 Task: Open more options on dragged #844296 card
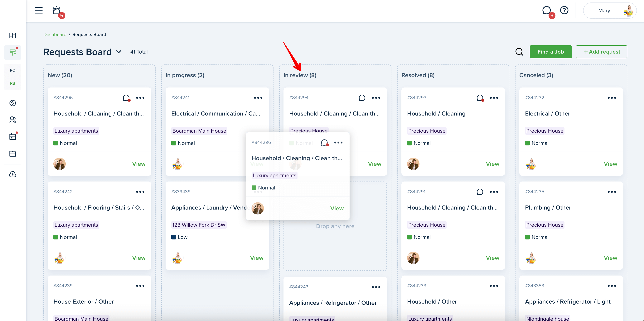(338, 143)
